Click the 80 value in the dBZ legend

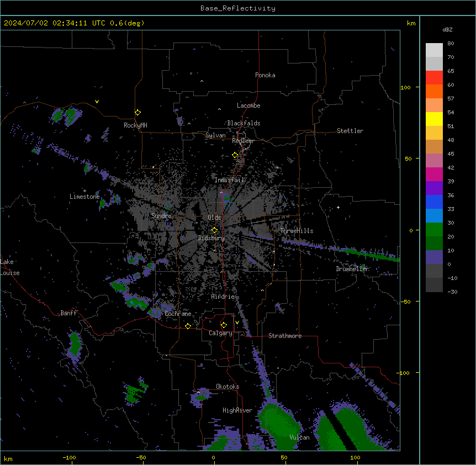451,44
